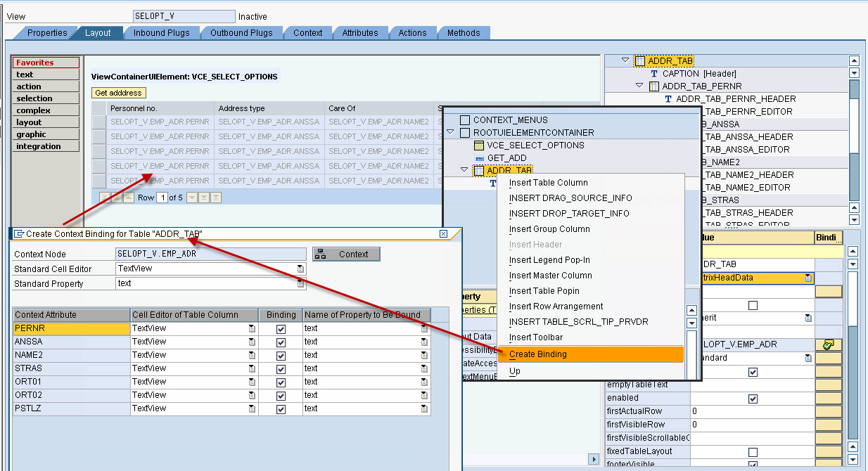Click the GET_ADD button element icon
The height and width of the screenshot is (471, 868).
coord(479,158)
